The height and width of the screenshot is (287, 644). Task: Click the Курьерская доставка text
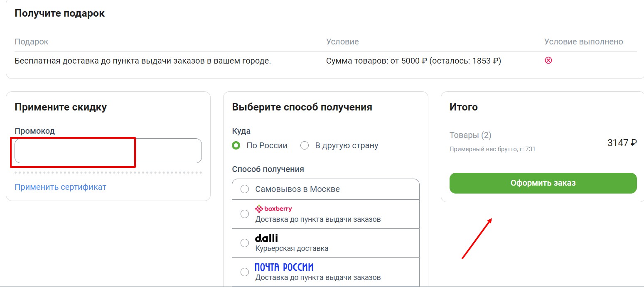[x=292, y=248]
